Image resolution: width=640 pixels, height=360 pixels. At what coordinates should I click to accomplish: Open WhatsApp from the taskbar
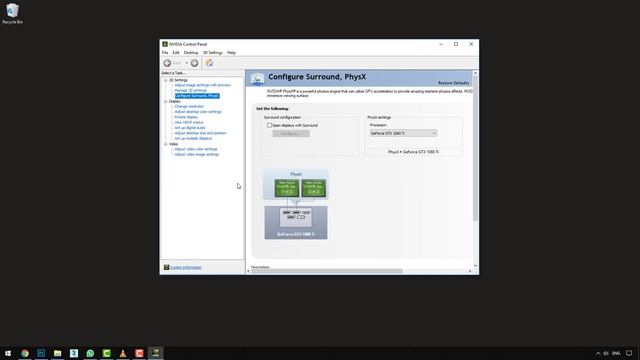click(x=90, y=353)
